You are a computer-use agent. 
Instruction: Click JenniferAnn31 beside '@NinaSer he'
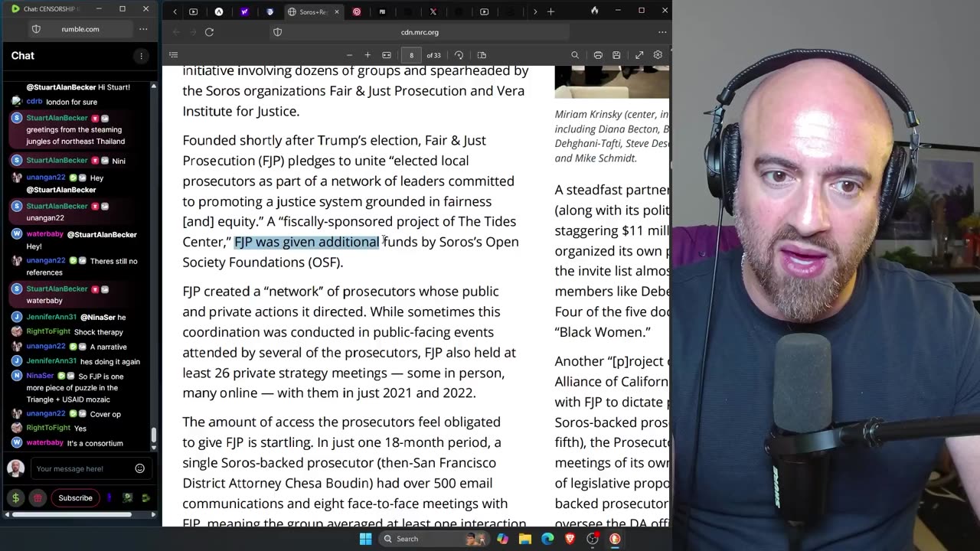(51, 317)
